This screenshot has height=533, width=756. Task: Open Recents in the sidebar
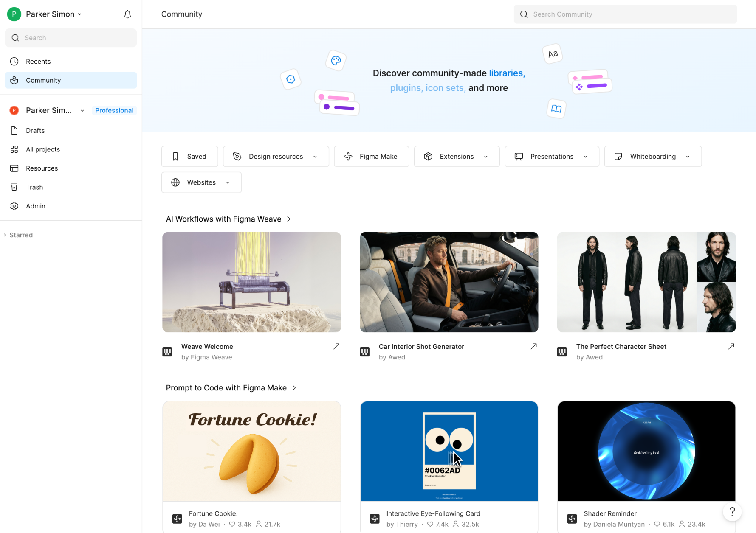[x=71, y=62]
